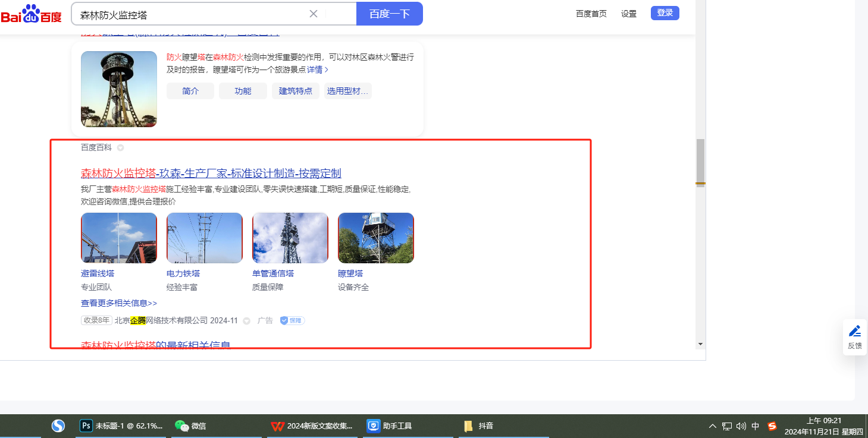Screen dimensions: 868x438
Task: Click the Baidu logo
Action: [x=31, y=14]
